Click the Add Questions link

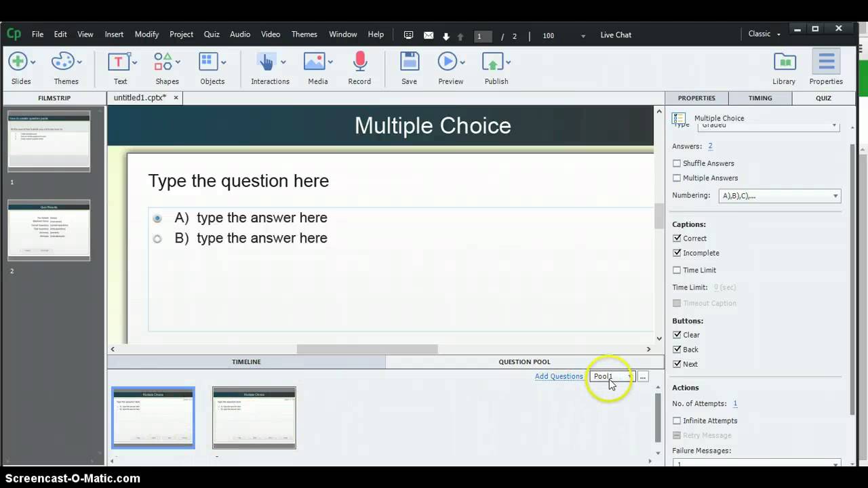(x=559, y=376)
